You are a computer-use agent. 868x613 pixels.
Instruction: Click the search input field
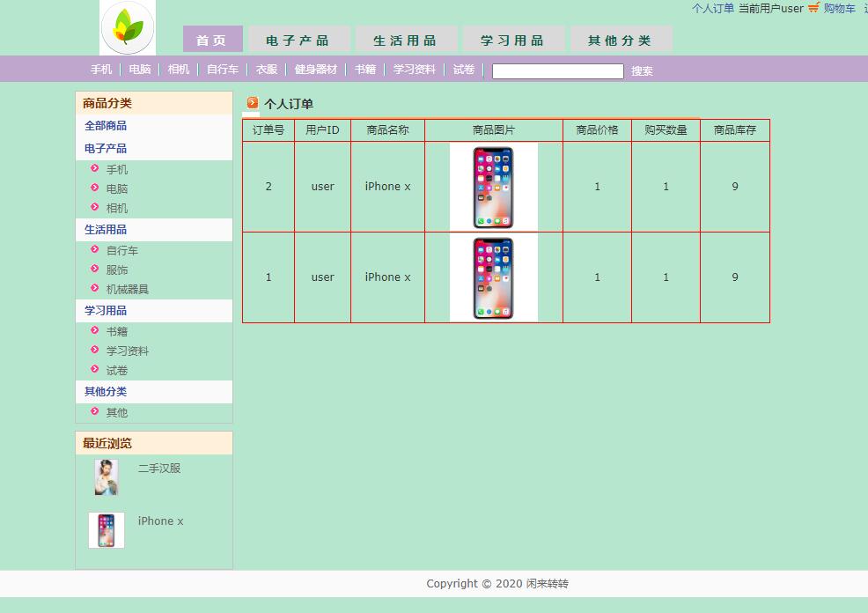pyautogui.click(x=557, y=70)
